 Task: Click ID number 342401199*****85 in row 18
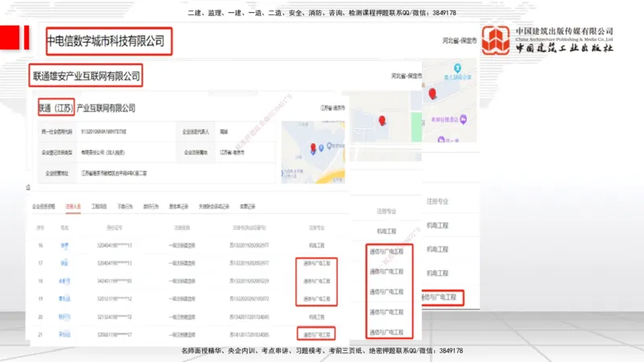[114, 281]
